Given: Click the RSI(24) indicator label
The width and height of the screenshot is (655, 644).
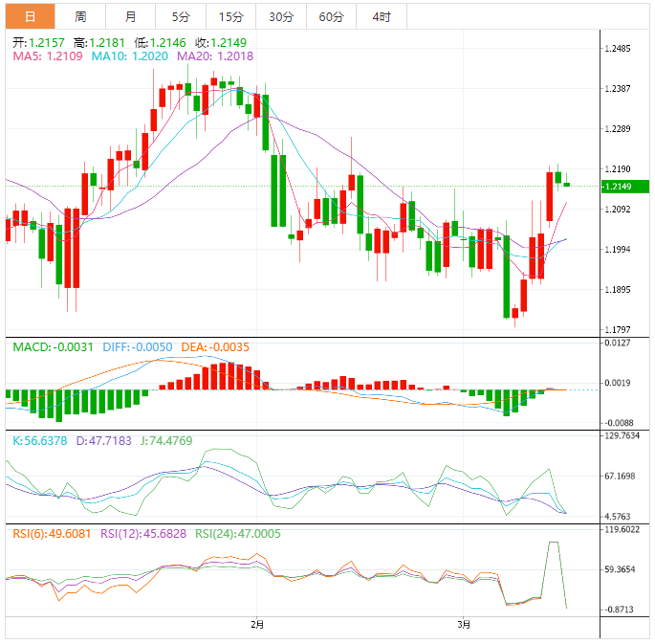Looking at the screenshot, I should click(x=238, y=533).
